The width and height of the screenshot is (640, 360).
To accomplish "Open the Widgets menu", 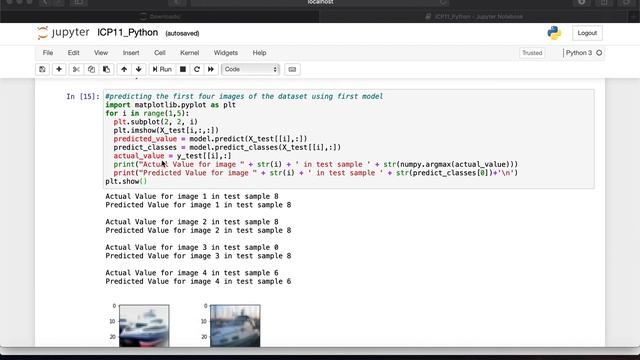I will pos(226,53).
